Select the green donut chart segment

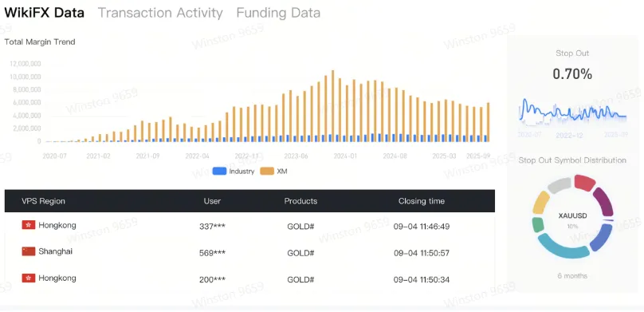(538, 225)
